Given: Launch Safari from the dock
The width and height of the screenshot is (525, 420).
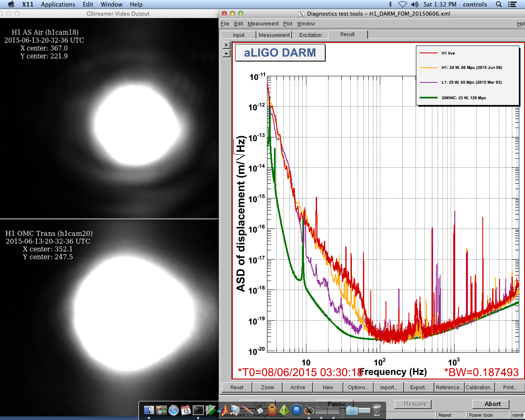Looking at the screenshot, I should [x=173, y=410].
